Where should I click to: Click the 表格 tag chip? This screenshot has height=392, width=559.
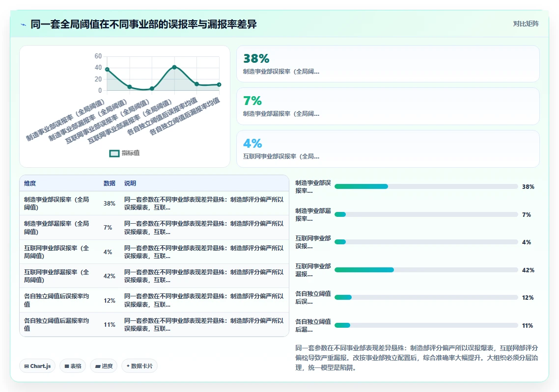(73, 366)
